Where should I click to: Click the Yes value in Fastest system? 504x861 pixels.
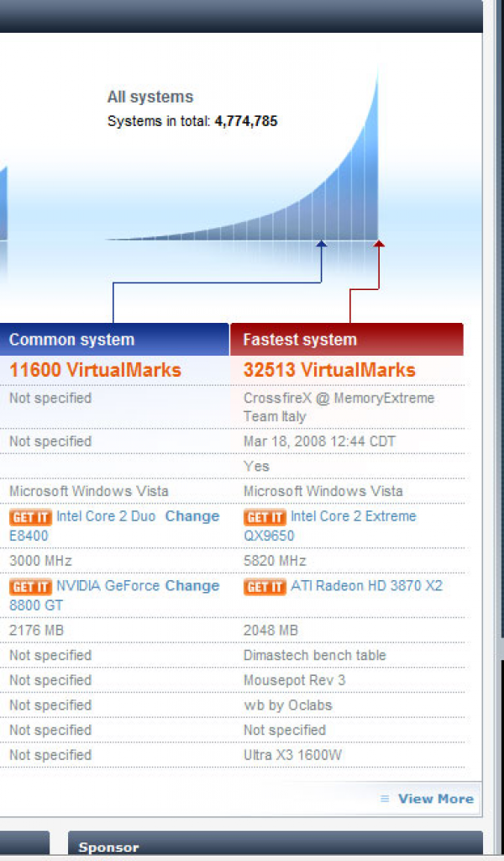(256, 466)
